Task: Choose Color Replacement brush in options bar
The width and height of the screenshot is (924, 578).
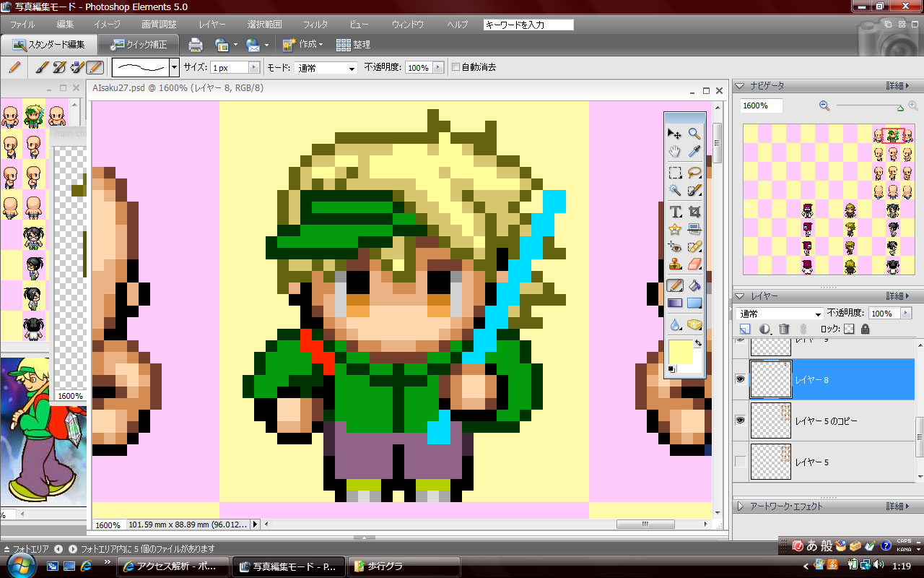Action: [x=77, y=67]
